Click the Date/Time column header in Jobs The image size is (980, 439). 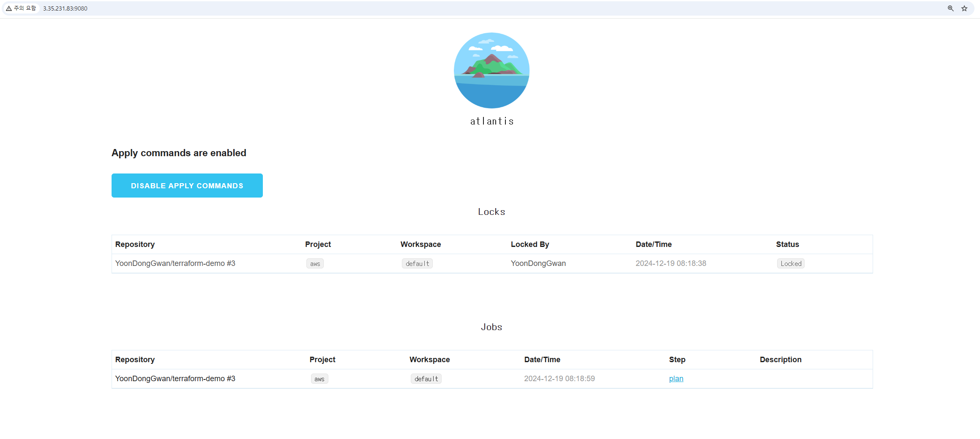coord(542,360)
